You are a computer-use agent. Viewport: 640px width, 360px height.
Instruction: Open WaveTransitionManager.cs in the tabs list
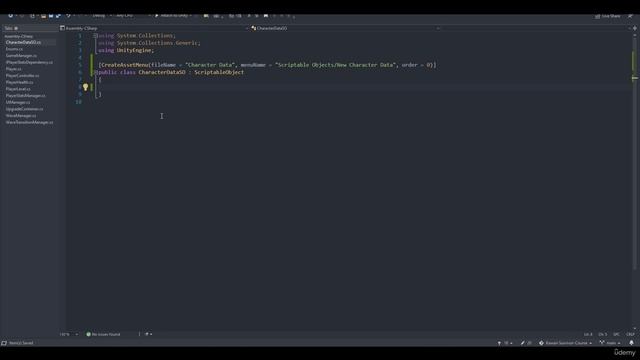click(29, 122)
